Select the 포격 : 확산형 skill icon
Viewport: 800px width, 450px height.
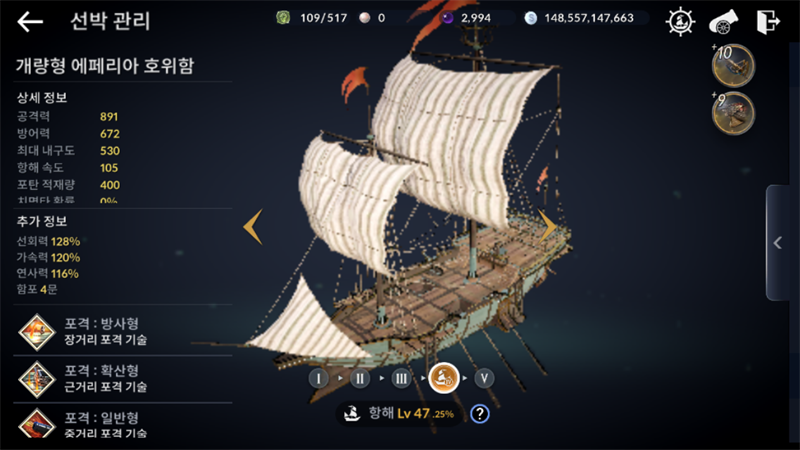(37, 379)
